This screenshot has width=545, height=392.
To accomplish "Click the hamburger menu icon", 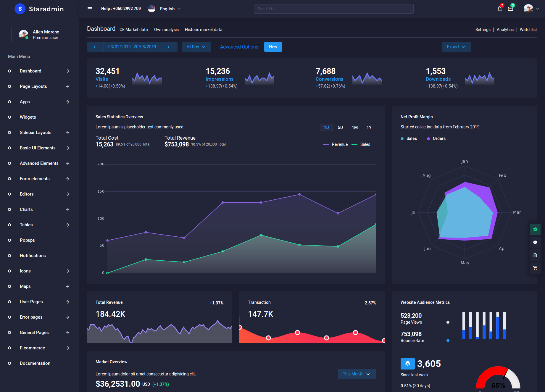I will pos(90,9).
